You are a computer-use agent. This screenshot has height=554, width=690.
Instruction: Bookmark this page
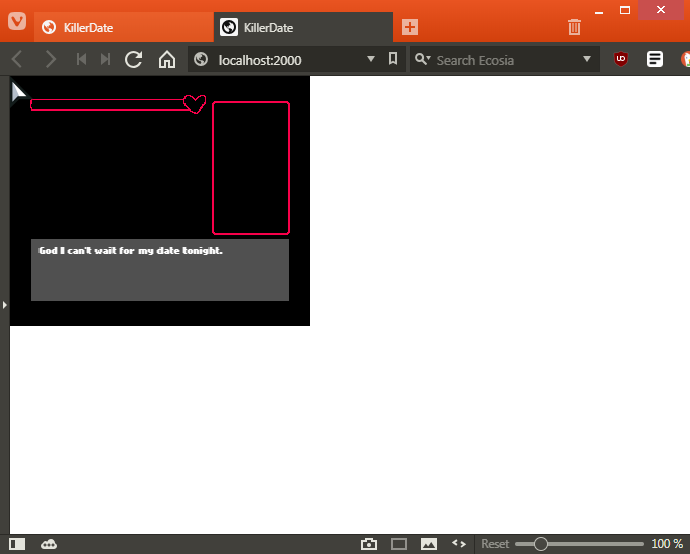[x=393, y=59]
